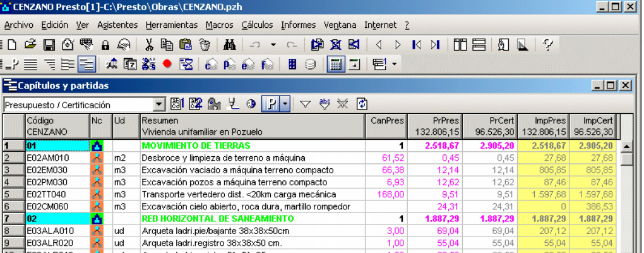This screenshot has width=644, height=253.
Task: Tile windows vertically icon
Action: 460,44
